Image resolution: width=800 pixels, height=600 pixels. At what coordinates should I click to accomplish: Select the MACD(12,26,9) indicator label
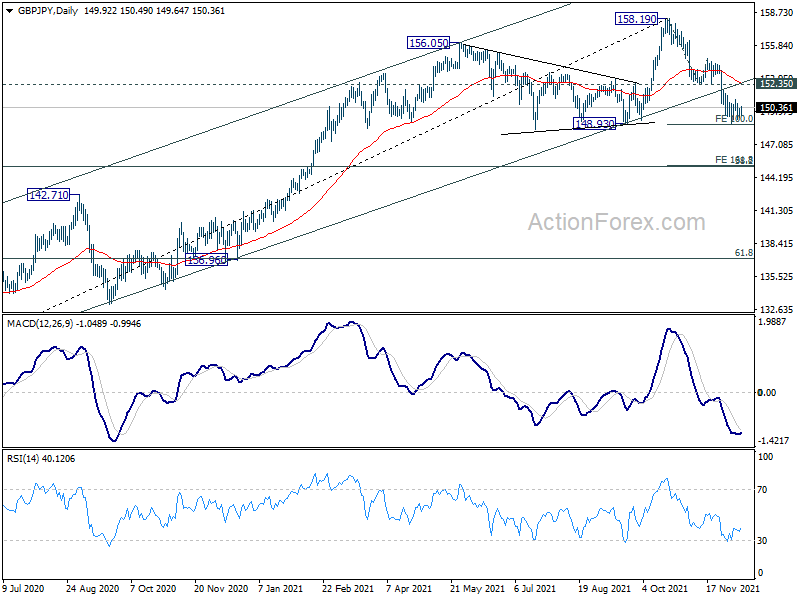[x=74, y=323]
